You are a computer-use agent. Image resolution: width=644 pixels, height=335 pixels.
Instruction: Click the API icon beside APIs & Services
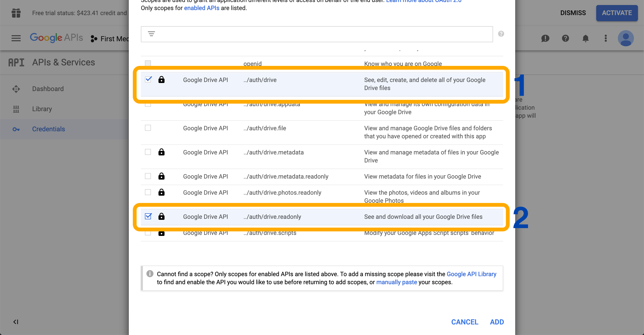pyautogui.click(x=16, y=62)
